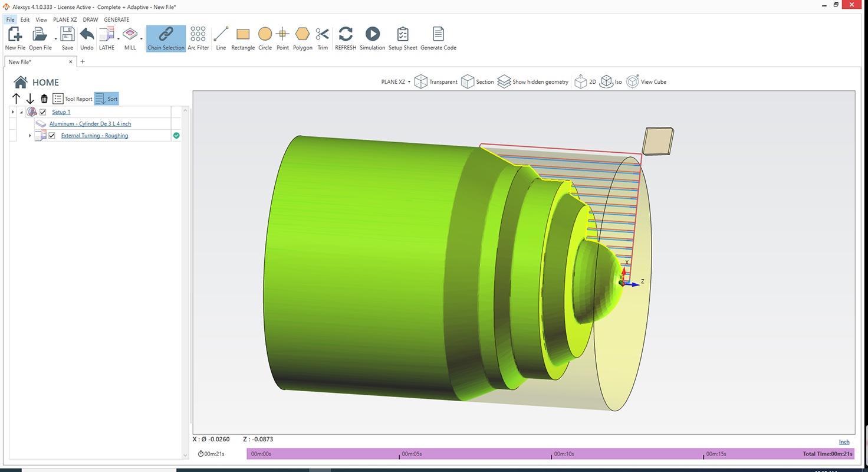The height and width of the screenshot is (472, 868).
Task: Open the Setup Sheet tool
Action: (403, 34)
